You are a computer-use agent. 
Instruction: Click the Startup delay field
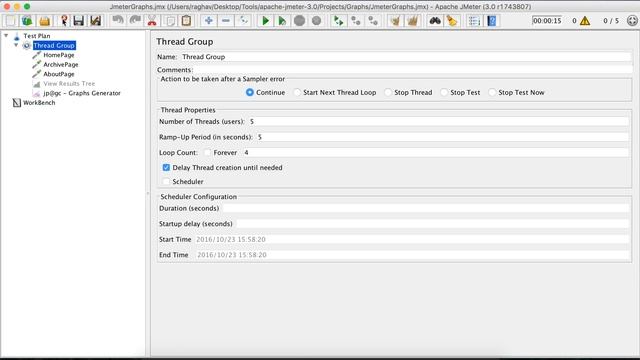[432, 224]
